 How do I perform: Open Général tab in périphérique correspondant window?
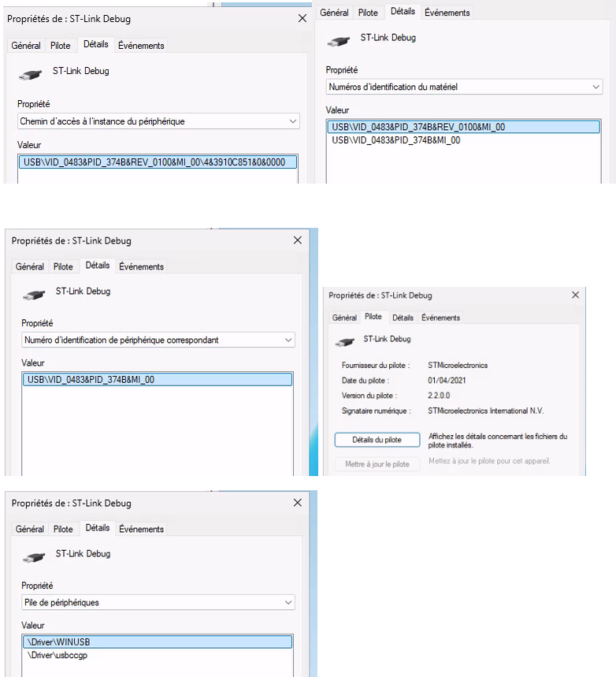coord(30,266)
